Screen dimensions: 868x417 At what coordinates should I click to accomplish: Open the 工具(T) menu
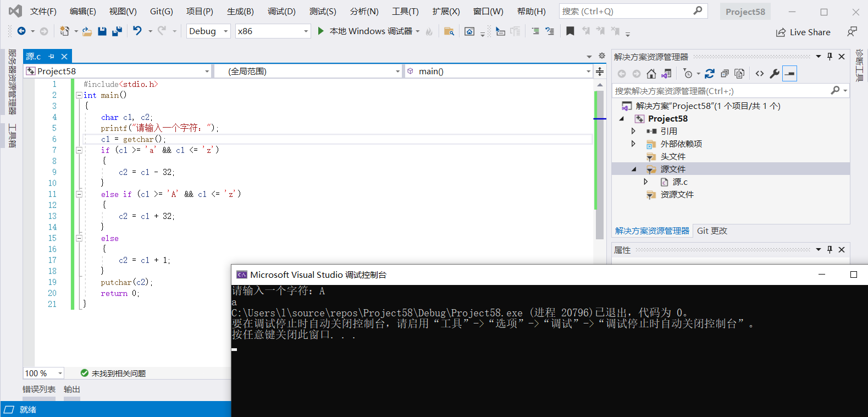[x=405, y=11]
